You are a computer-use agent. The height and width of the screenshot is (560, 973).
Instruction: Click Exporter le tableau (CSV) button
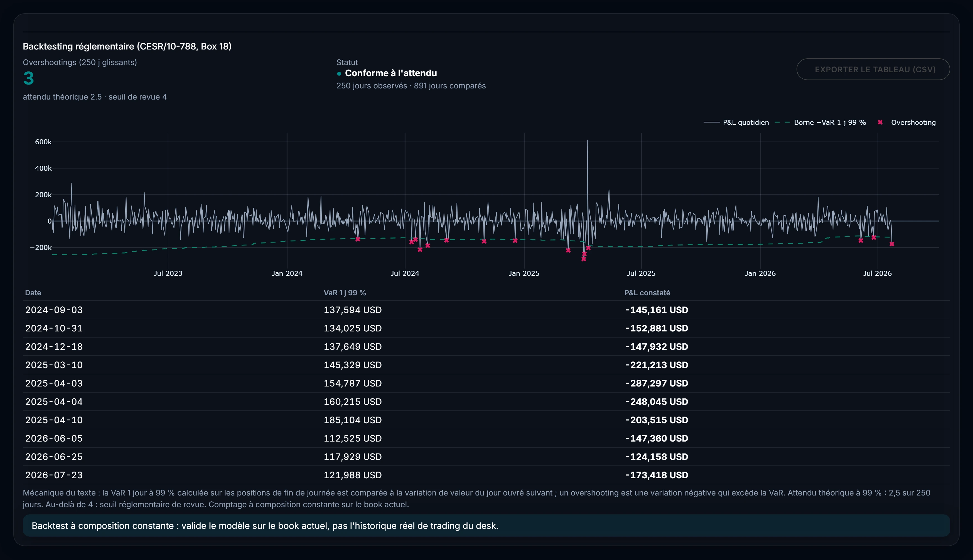[x=873, y=69]
